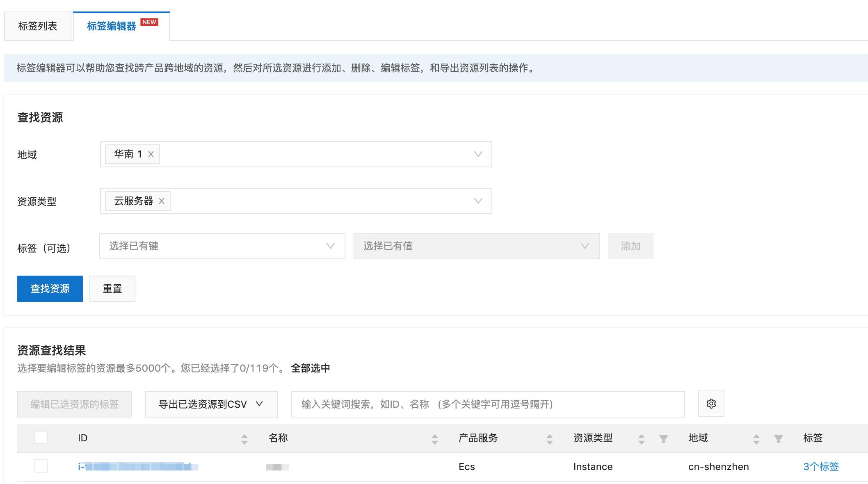This screenshot has width=868, height=484.
Task: Sort the table by 名称 column
Action: (434, 438)
